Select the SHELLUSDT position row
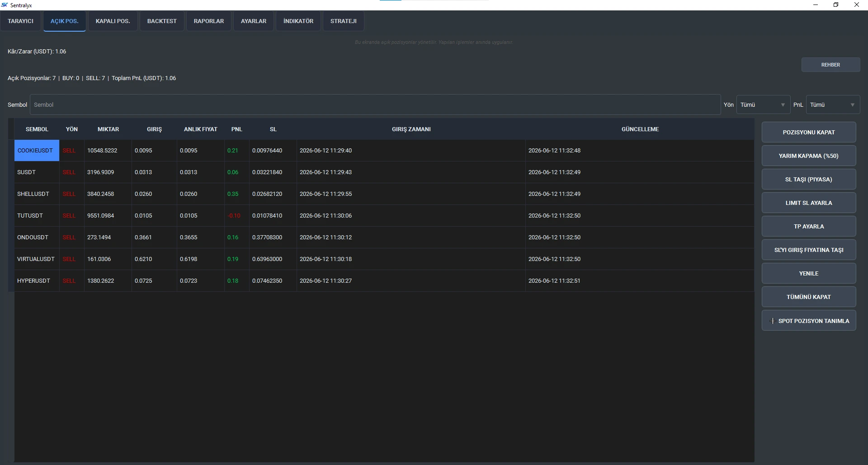Screen dimensions: 868x465 (x=384, y=194)
